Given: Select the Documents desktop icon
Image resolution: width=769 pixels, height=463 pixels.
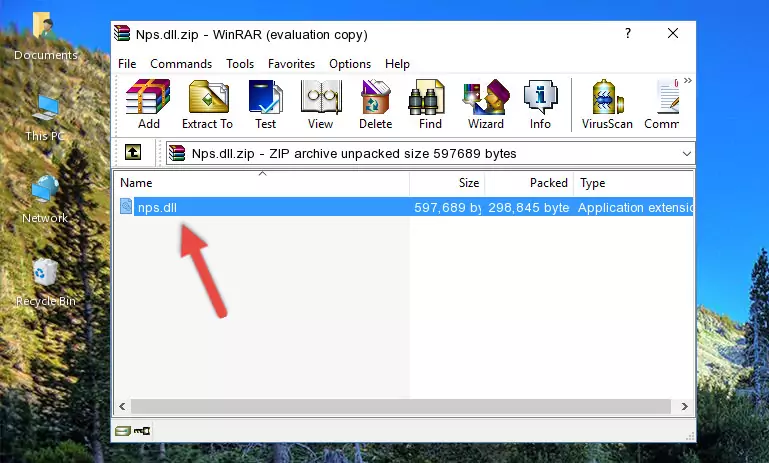Looking at the screenshot, I should [46, 37].
